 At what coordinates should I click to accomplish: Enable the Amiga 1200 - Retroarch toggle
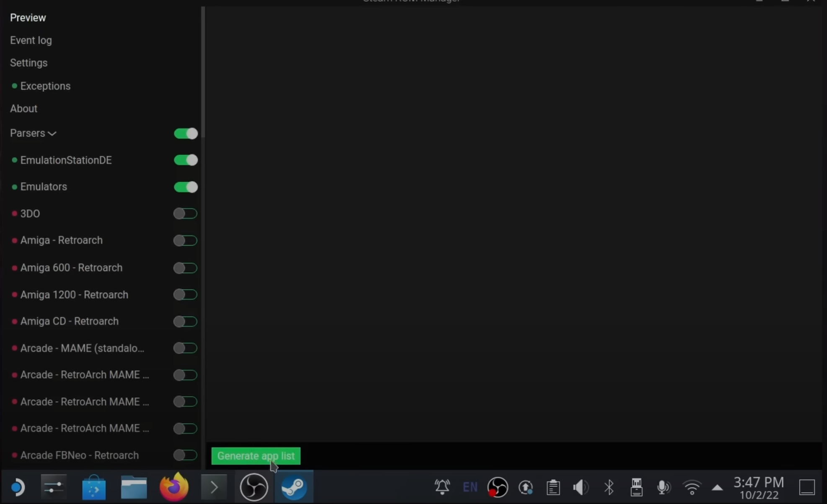coord(185,294)
